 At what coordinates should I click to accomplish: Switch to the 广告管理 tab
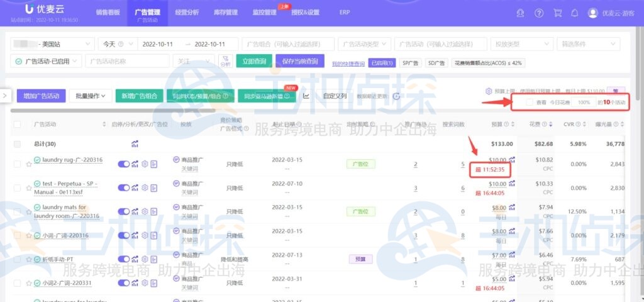[147, 13]
